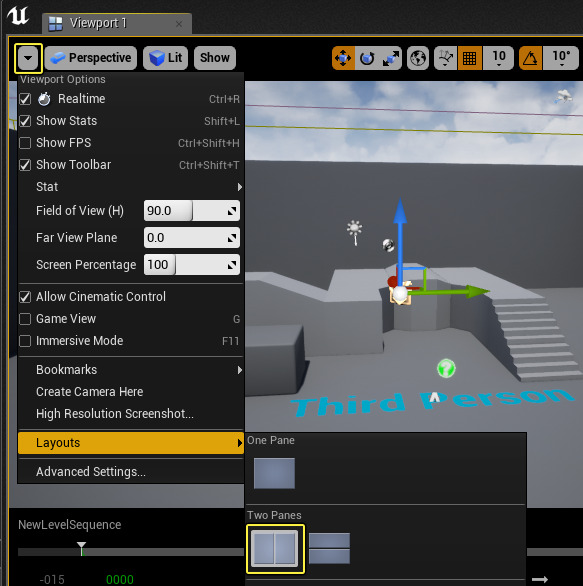Toggle grid snapping icon
Viewport: 583px width, 586px height.
pos(469,58)
